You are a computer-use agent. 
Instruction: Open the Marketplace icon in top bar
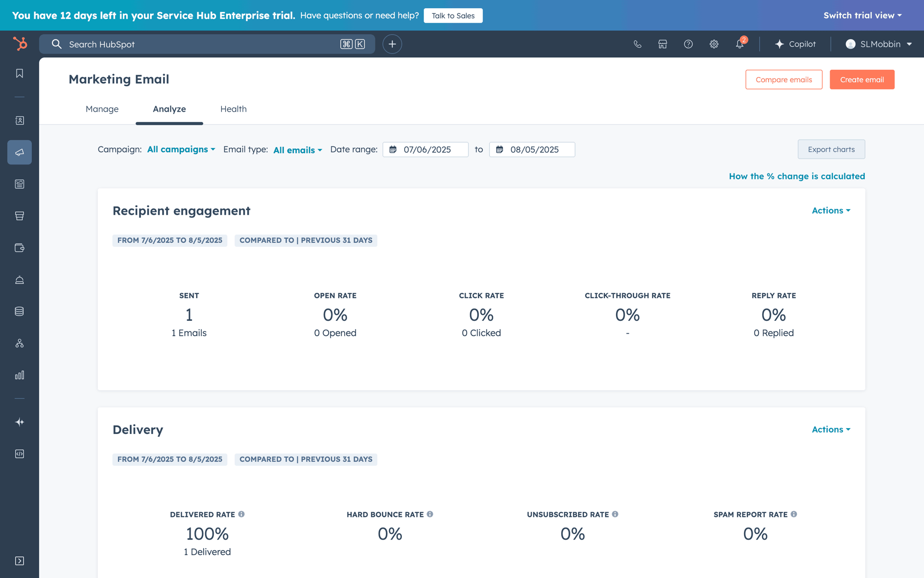[663, 44]
